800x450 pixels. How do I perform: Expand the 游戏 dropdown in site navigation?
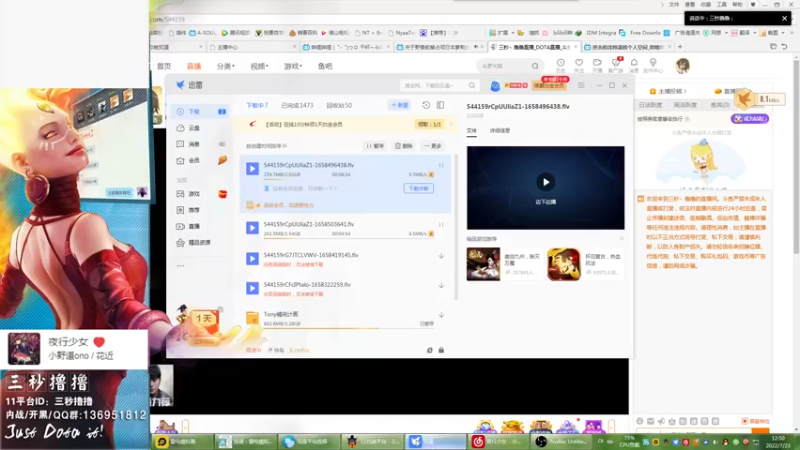click(x=293, y=66)
